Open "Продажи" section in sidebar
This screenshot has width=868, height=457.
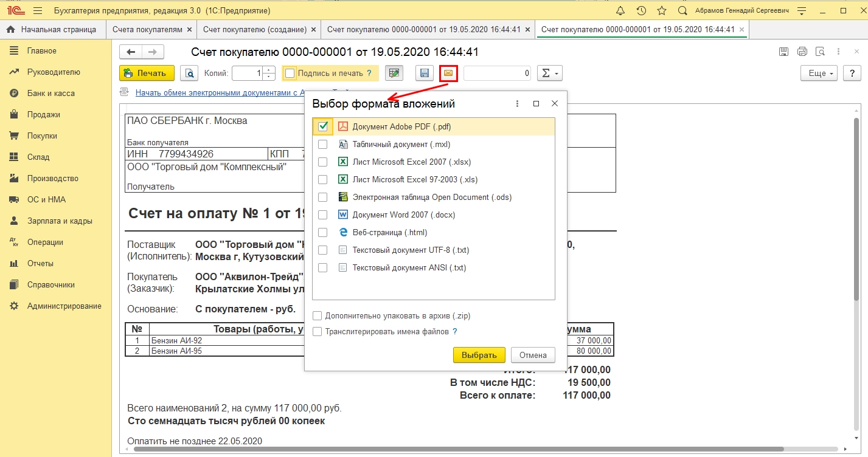point(43,115)
